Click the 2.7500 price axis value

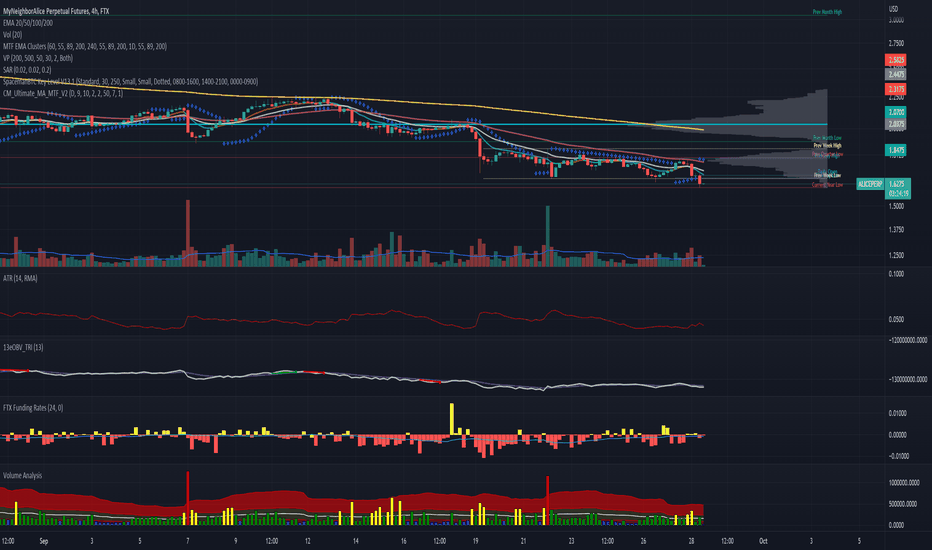tap(896, 43)
